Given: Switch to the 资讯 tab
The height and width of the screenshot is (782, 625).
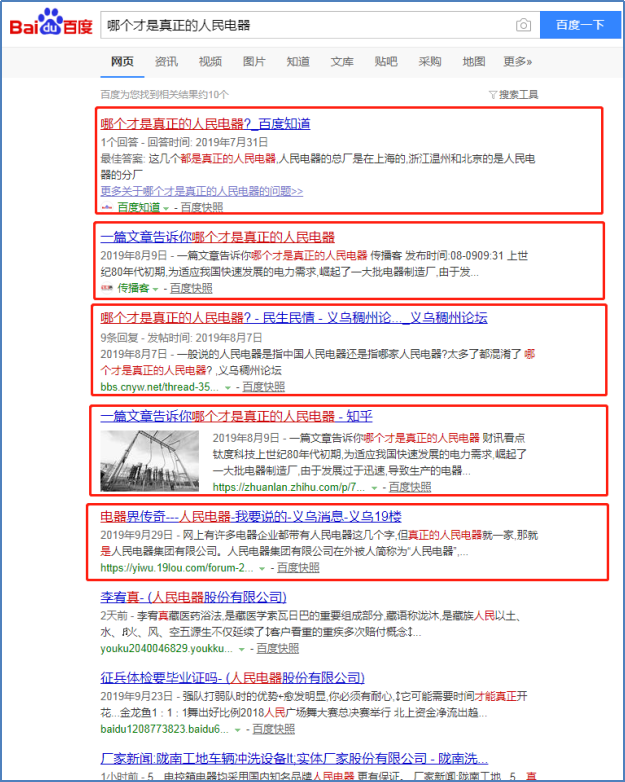Looking at the screenshot, I should [166, 61].
